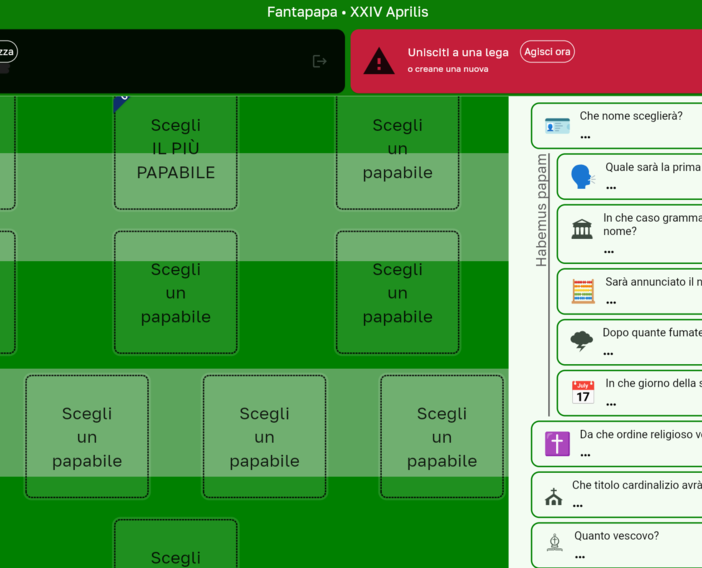The width and height of the screenshot is (702, 568).
Task: Click the 'Unisciti a una lega' text
Action: [458, 52]
